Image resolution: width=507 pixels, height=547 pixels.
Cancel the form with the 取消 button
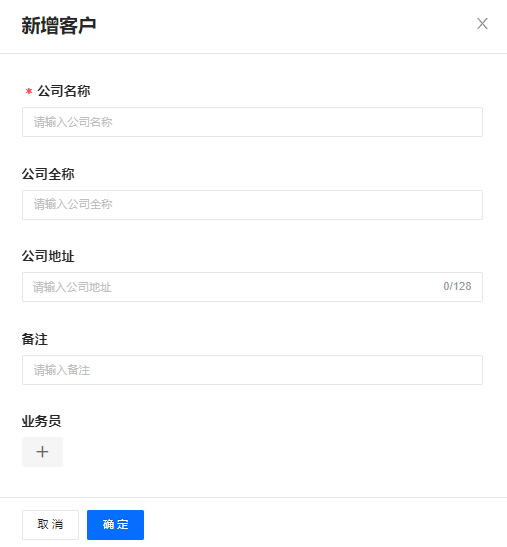point(51,525)
